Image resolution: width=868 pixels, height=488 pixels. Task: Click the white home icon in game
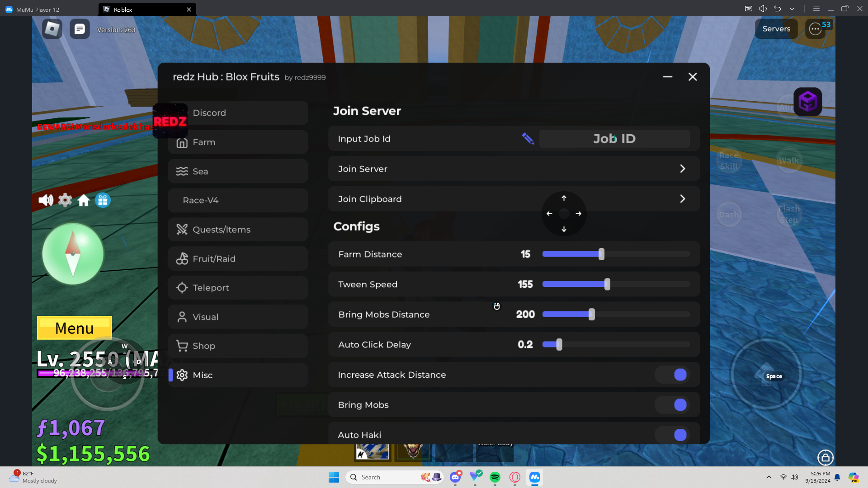84,200
